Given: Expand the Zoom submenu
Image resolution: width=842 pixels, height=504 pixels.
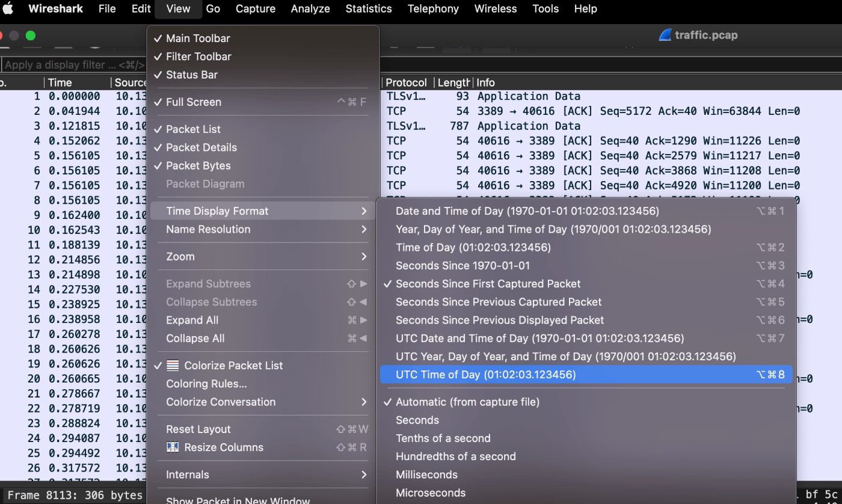Looking at the screenshot, I should tap(263, 256).
